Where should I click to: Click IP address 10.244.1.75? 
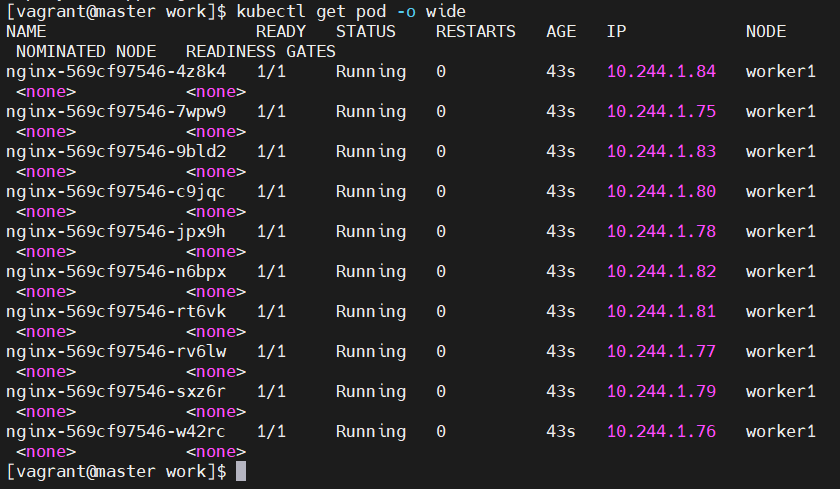pyautogui.click(x=661, y=111)
